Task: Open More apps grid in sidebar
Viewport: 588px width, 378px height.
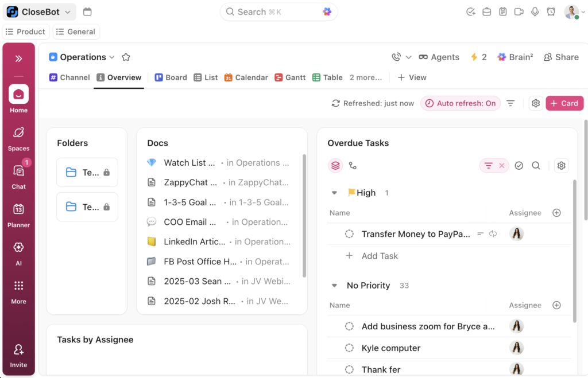Action: (18, 292)
